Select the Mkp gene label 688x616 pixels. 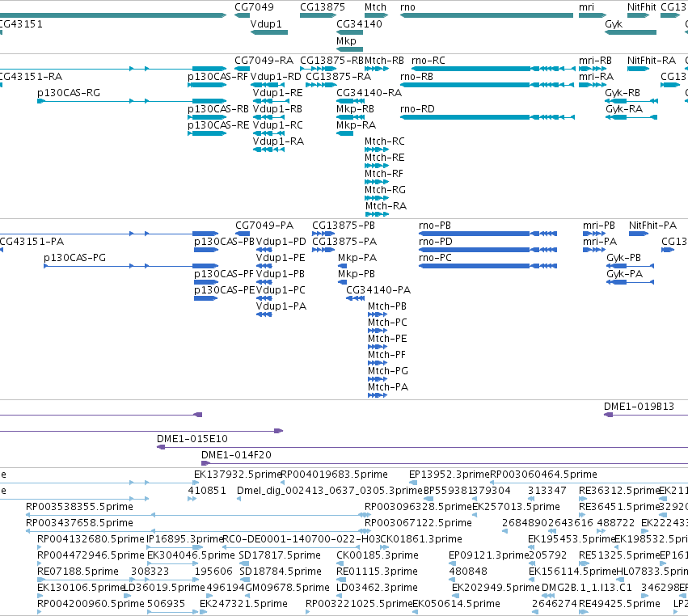(x=346, y=40)
